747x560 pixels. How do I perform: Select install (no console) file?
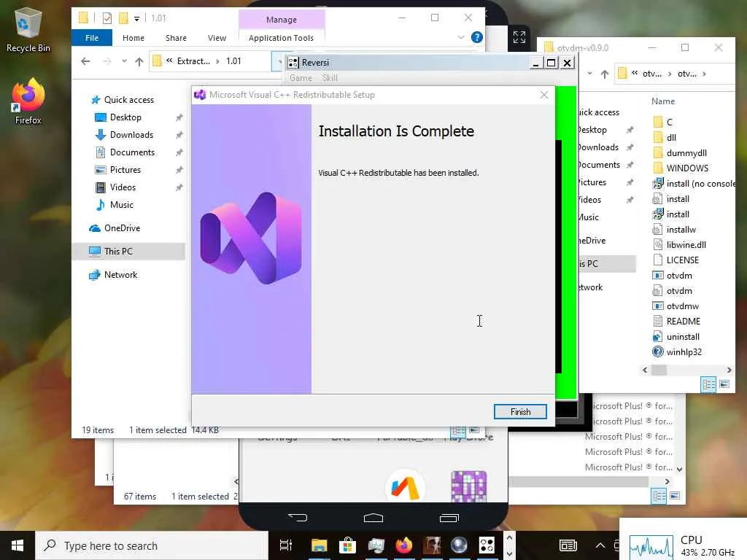tap(693, 184)
